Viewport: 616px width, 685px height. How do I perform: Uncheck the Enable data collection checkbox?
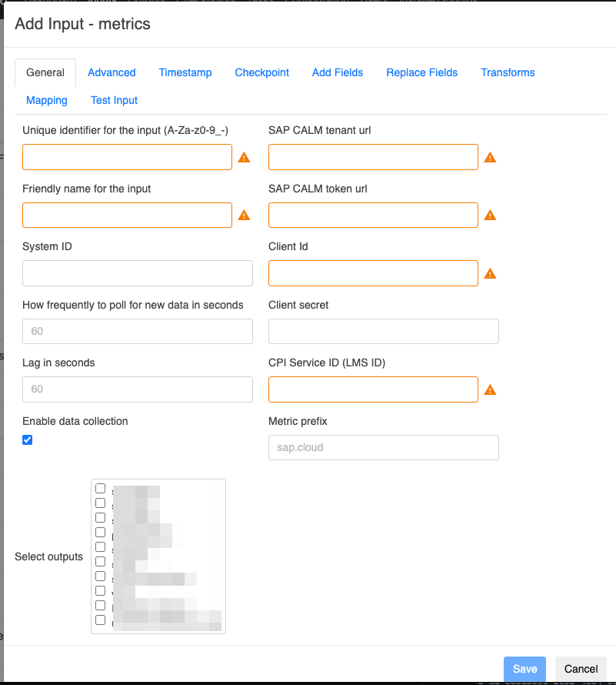coord(28,439)
